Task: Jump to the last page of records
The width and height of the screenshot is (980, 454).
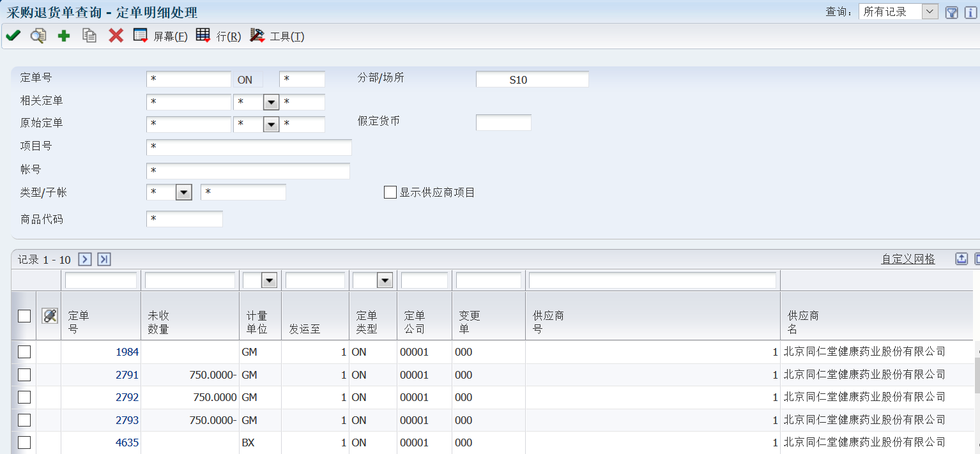Action: [104, 259]
